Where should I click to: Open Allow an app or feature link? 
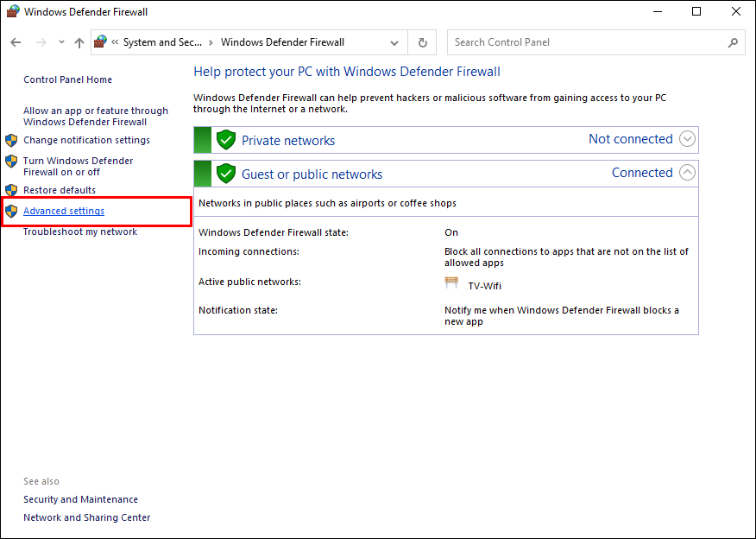[96, 117]
